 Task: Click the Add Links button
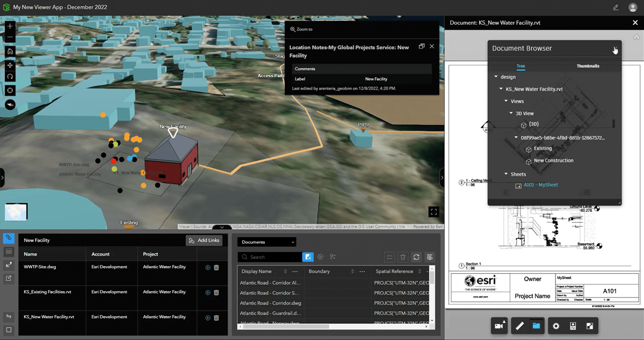click(x=204, y=240)
